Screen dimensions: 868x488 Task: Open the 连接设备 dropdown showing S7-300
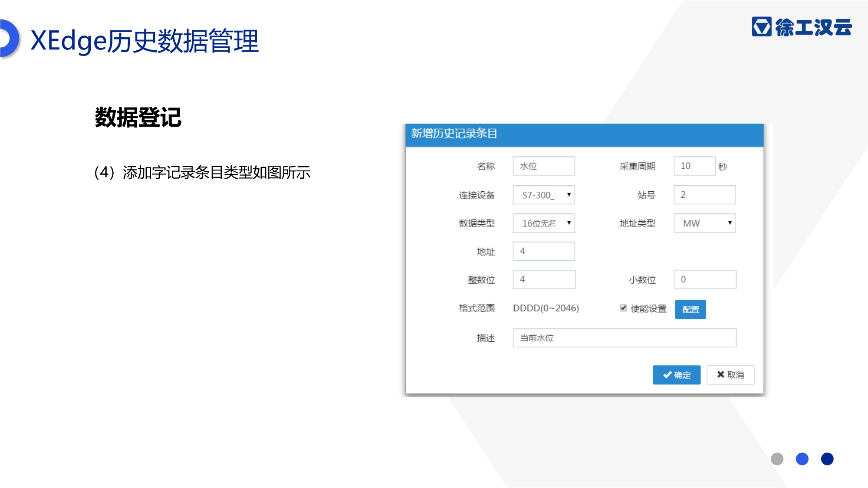click(544, 195)
